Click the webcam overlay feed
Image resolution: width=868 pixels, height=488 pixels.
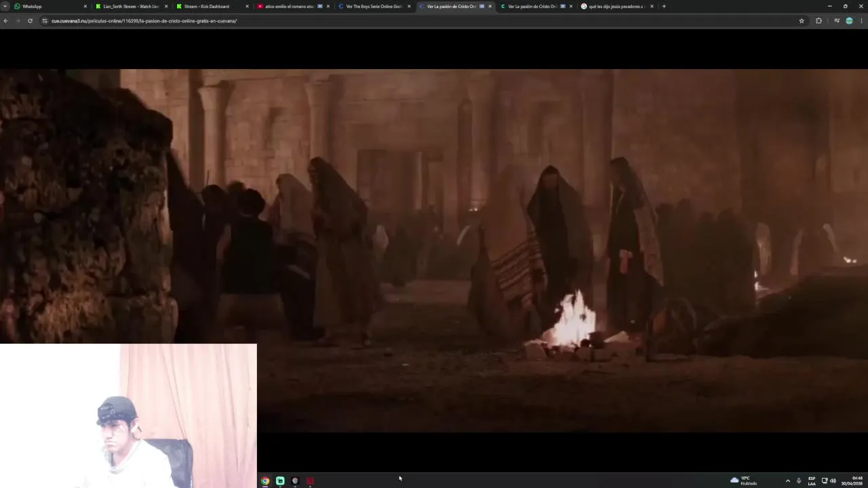pos(128,415)
